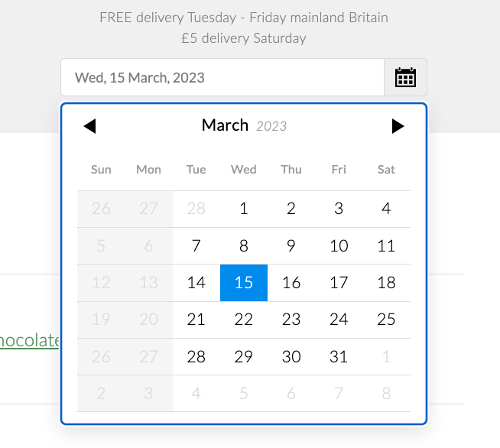The image size is (500, 448).
Task: Open the partially visible chocolate link
Action: point(29,341)
